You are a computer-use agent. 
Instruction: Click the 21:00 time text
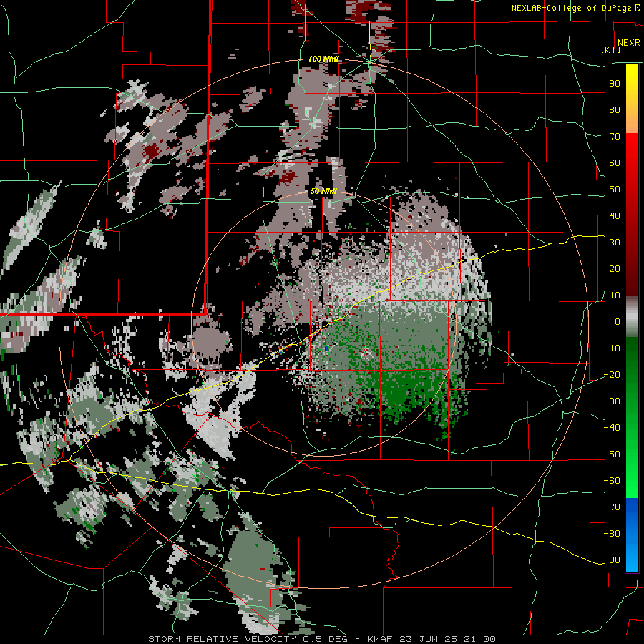click(x=479, y=639)
